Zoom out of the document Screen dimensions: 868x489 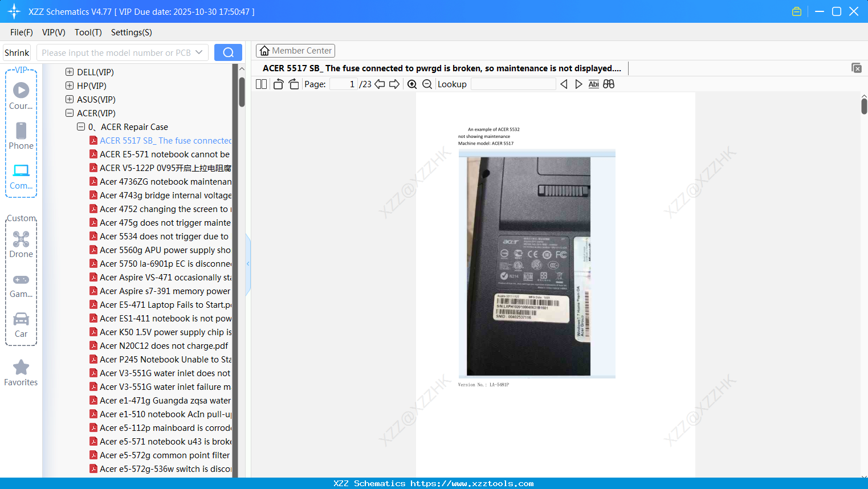pyautogui.click(x=427, y=84)
